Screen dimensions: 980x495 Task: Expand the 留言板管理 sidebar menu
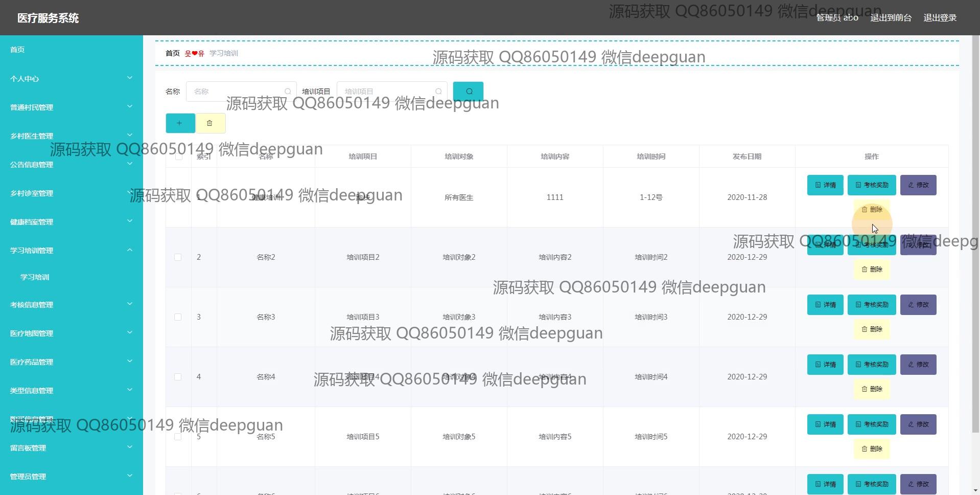click(72, 447)
